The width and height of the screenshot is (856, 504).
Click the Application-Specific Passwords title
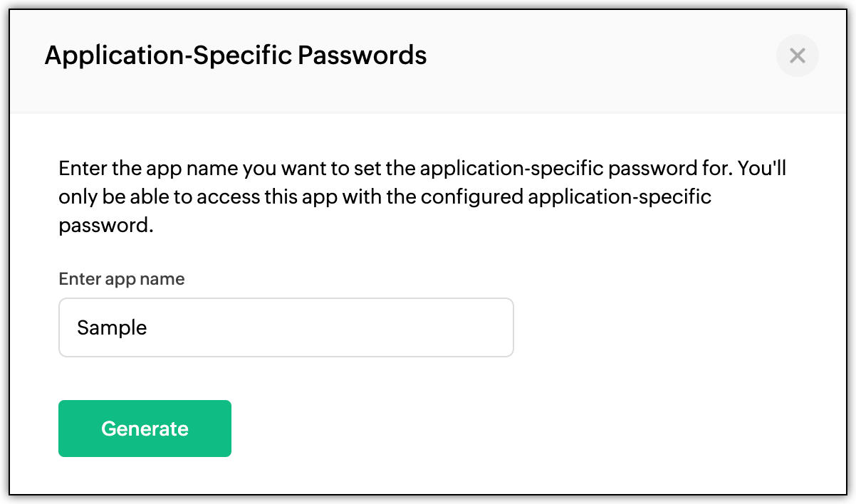pyautogui.click(x=236, y=55)
